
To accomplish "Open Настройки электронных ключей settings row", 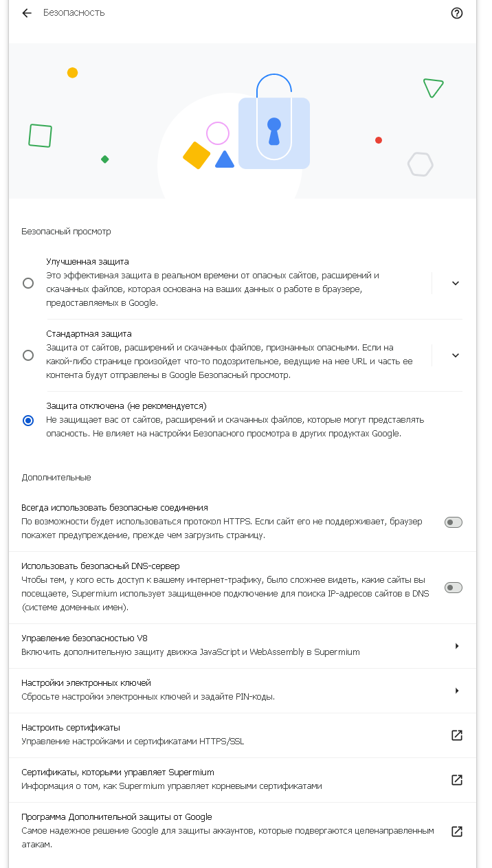I will pos(243,691).
